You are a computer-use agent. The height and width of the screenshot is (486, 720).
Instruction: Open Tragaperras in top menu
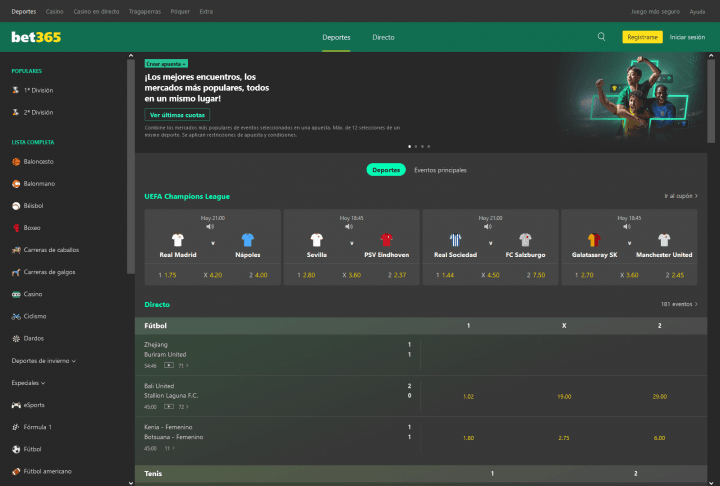145,11
